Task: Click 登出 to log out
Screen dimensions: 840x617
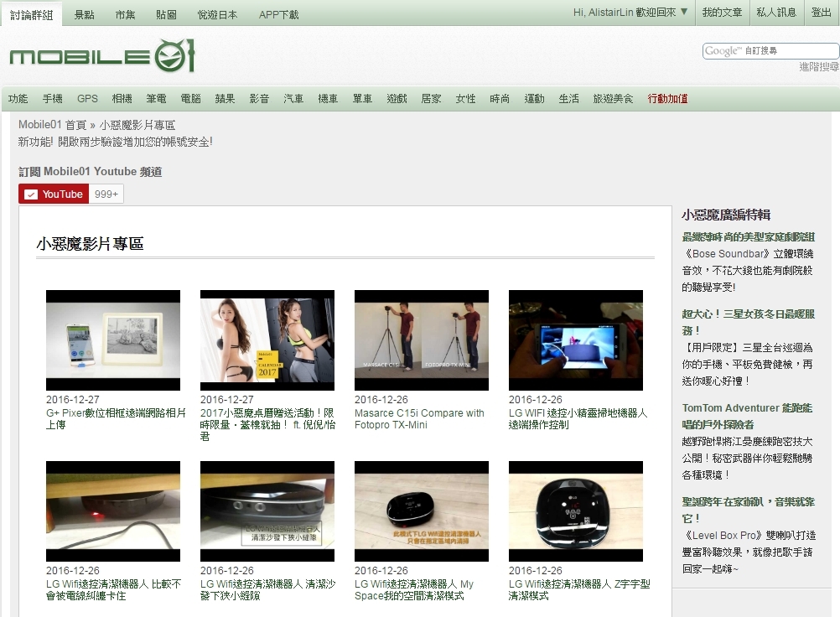Action: point(822,13)
